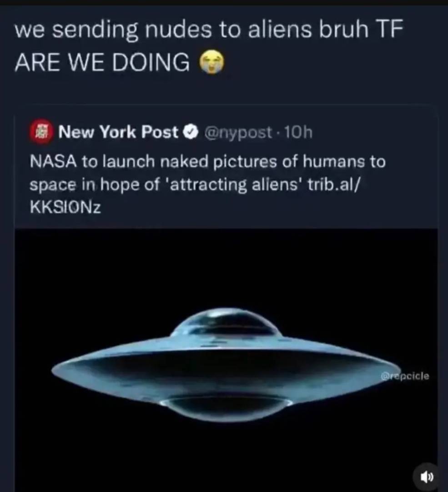Select the crying emoji after ARE WE DOING
The image size is (448, 492).
click(212, 62)
